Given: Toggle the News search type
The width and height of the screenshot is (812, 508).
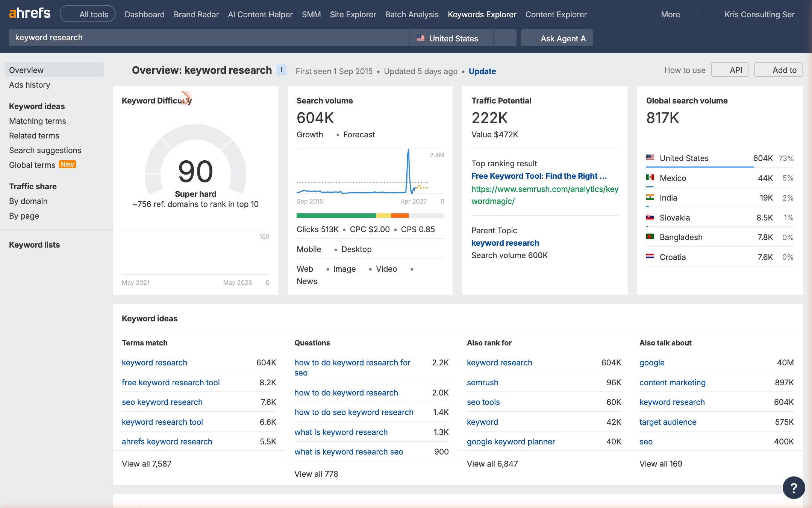Looking at the screenshot, I should click(307, 281).
